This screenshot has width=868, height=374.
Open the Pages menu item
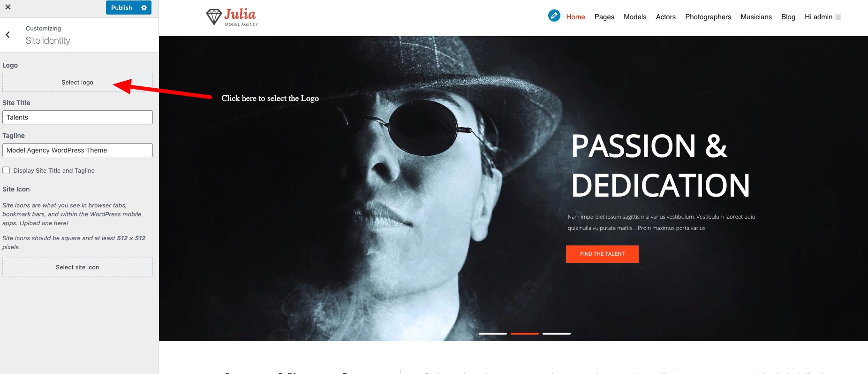click(604, 17)
